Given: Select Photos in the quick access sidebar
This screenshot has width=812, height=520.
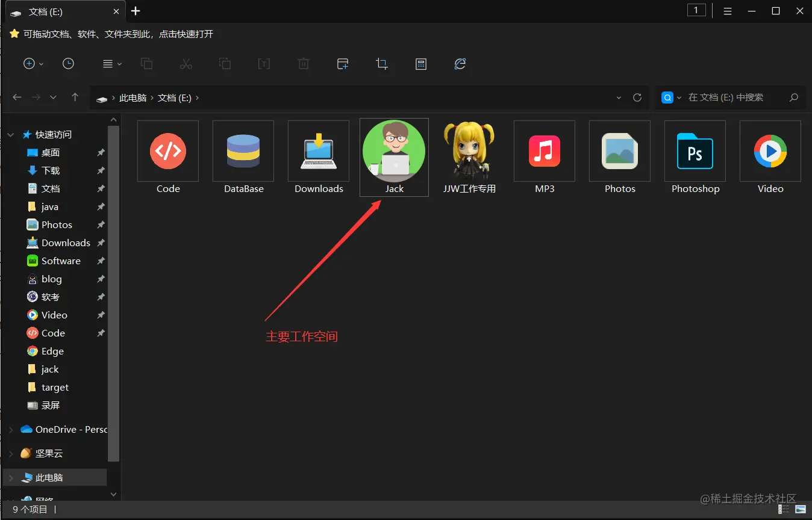Looking at the screenshot, I should [x=55, y=225].
